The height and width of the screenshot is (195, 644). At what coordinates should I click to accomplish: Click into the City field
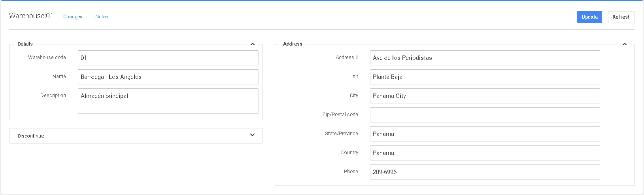(x=485, y=96)
